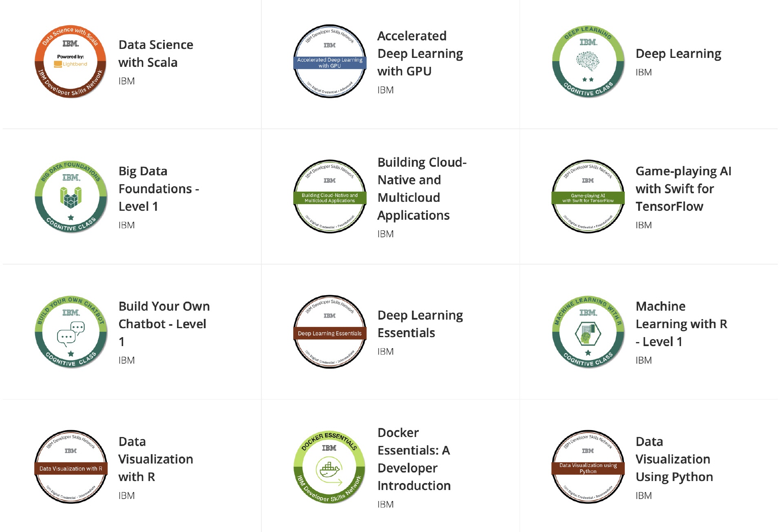Open Data Visualization Using Python title

coord(674,459)
